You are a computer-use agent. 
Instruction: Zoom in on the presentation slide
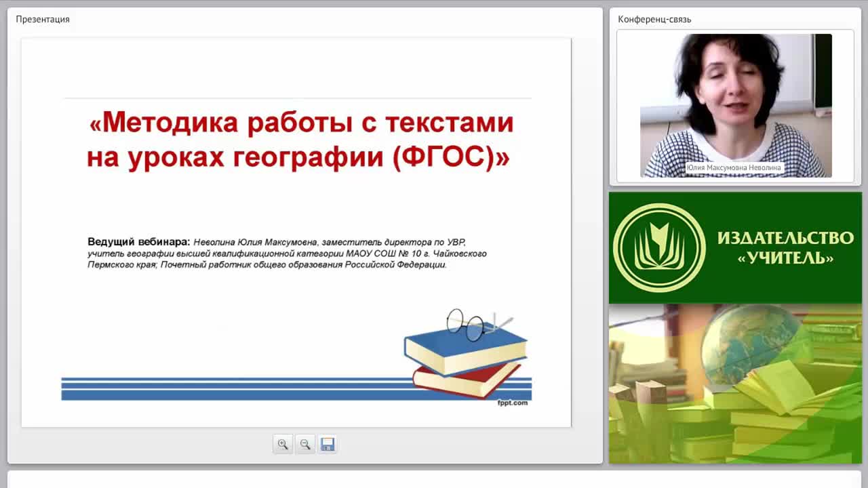(x=283, y=445)
